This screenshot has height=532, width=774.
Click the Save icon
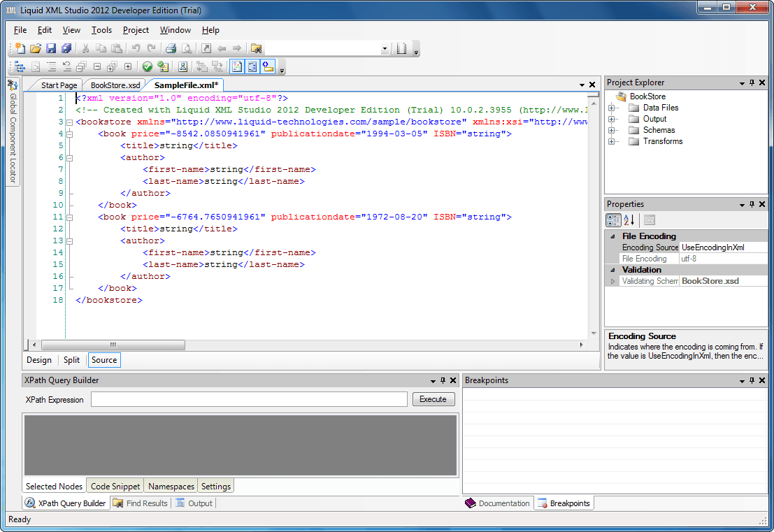pyautogui.click(x=51, y=48)
